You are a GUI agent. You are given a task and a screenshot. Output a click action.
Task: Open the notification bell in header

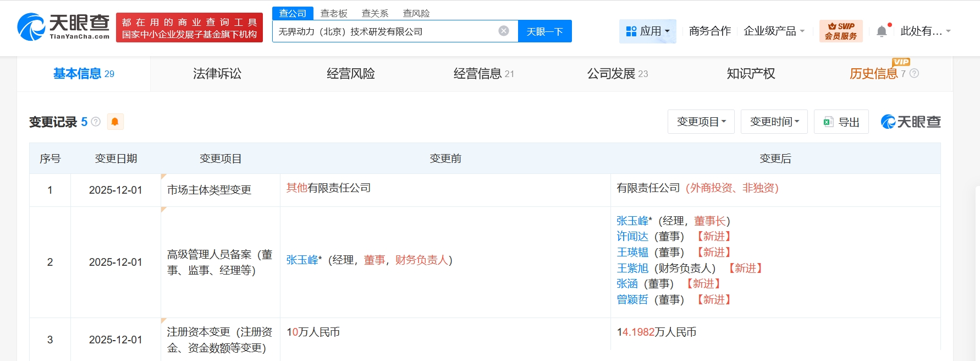point(882,31)
